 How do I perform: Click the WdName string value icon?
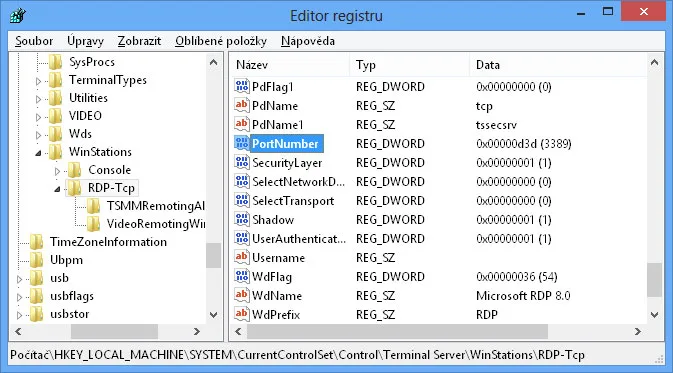(242, 295)
